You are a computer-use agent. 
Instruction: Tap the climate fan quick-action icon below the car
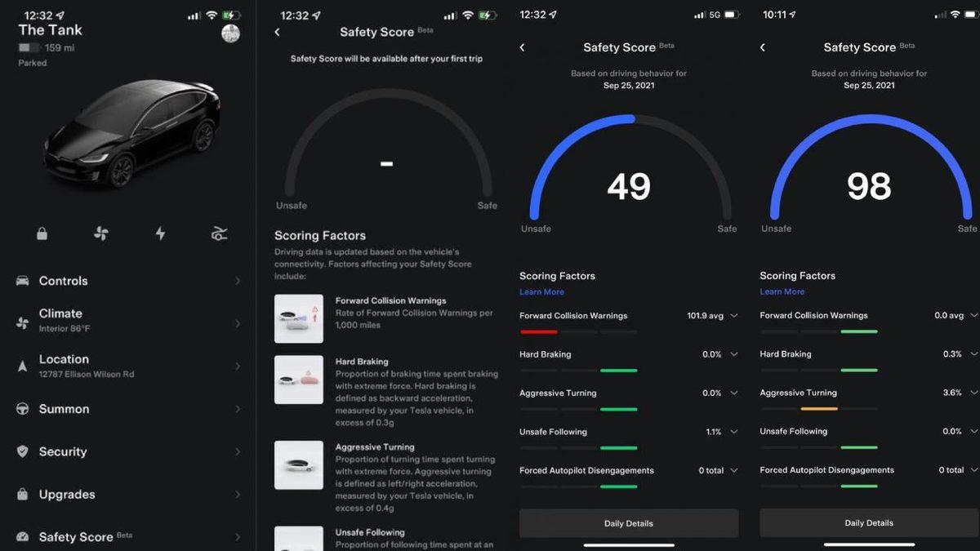[101, 234]
